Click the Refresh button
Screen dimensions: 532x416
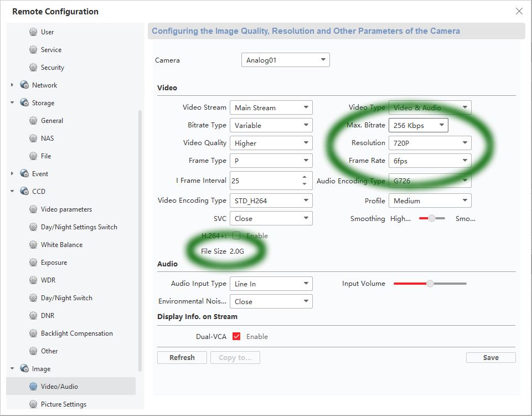(182, 358)
